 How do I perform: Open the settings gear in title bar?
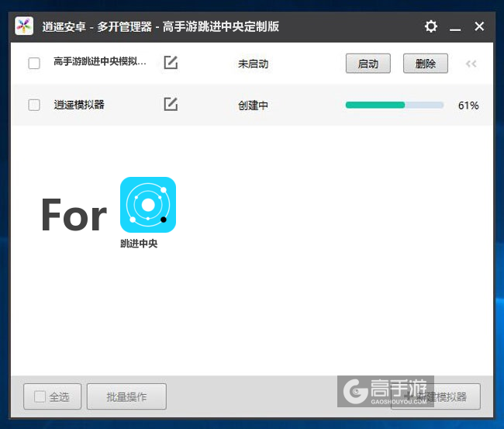click(x=430, y=26)
